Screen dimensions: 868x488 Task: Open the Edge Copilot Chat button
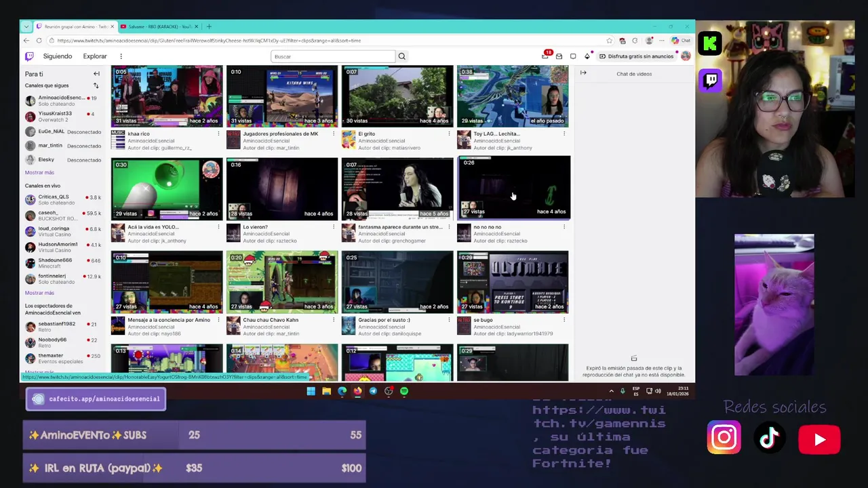680,40
